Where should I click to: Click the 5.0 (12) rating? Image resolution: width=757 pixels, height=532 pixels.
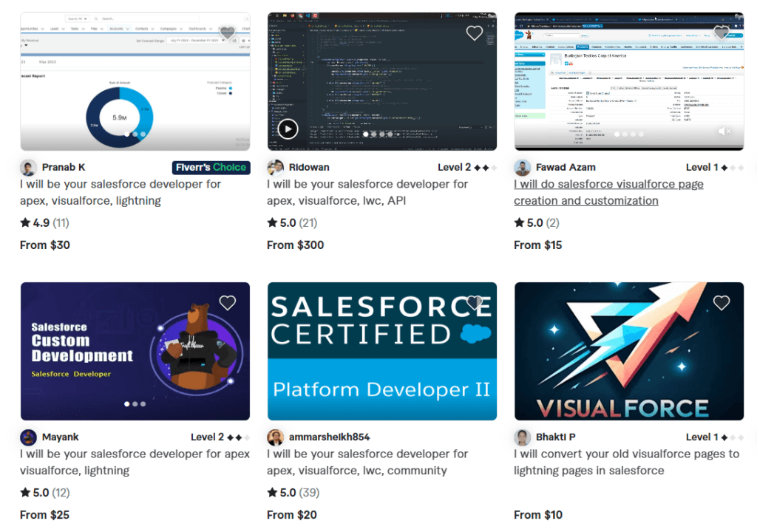[x=45, y=492]
